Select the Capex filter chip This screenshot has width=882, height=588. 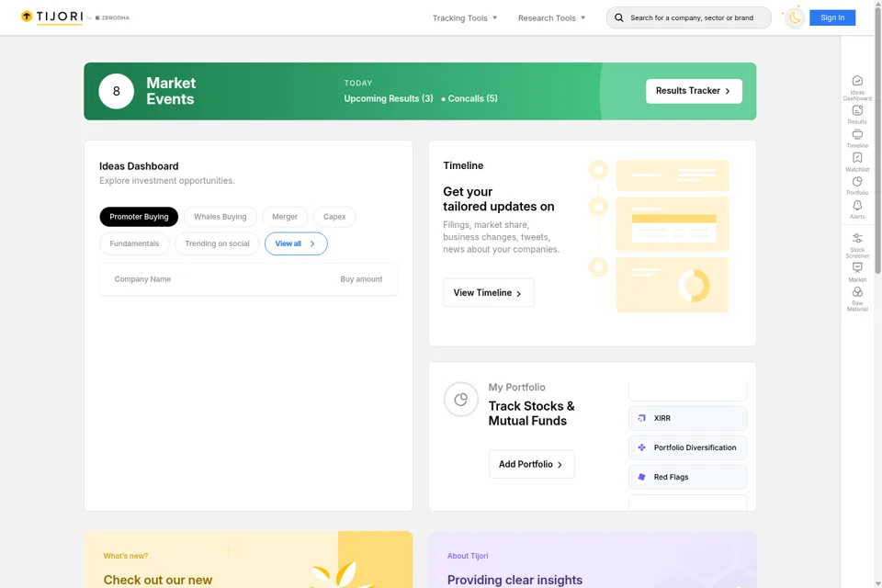pos(334,217)
